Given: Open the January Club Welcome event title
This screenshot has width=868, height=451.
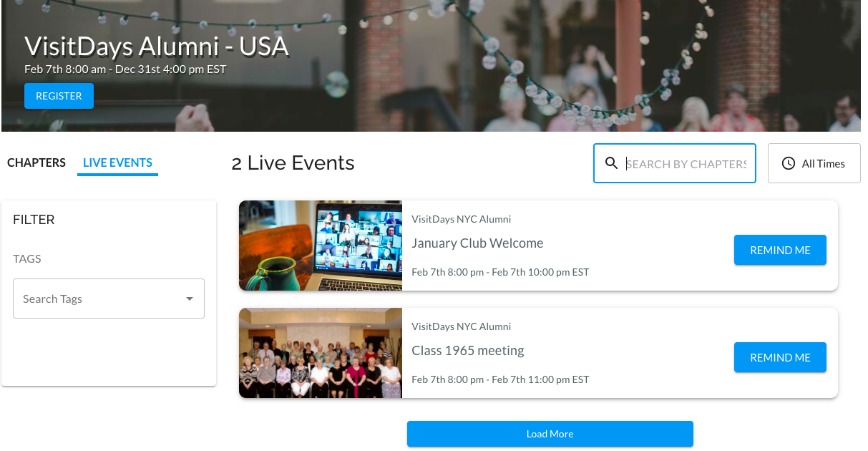Looking at the screenshot, I should click(x=477, y=243).
